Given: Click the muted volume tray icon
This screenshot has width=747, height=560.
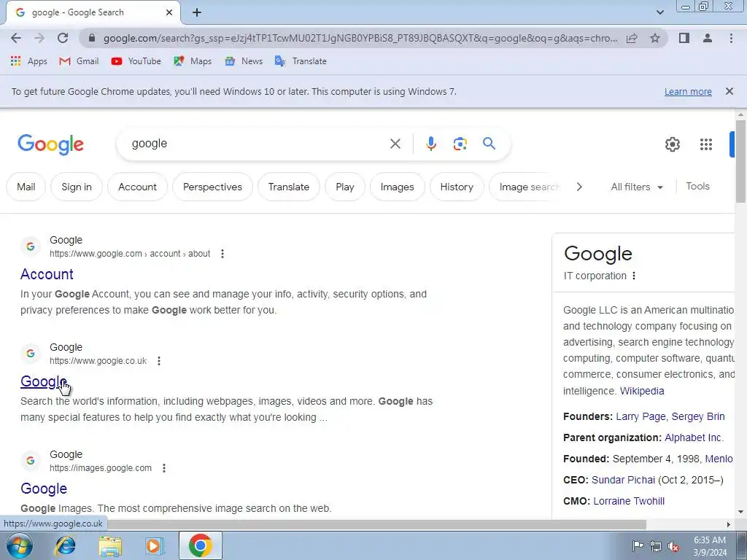Looking at the screenshot, I should [673, 546].
